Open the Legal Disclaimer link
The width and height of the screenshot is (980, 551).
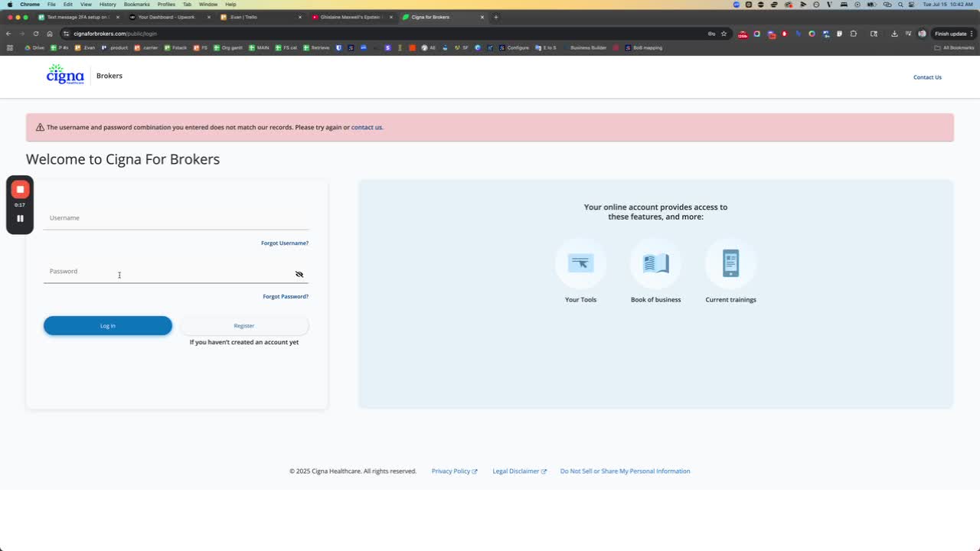[x=519, y=471]
